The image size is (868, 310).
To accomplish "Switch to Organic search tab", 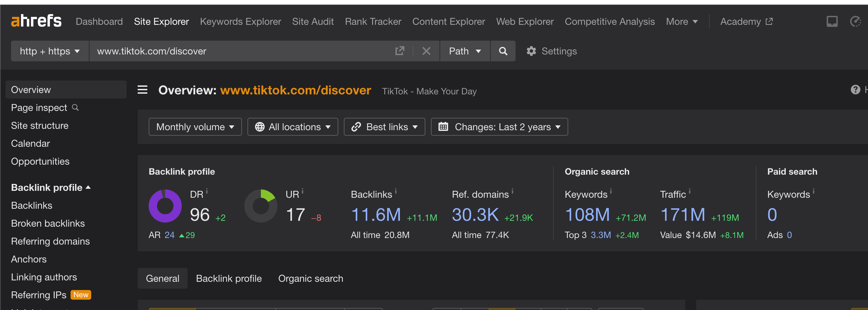I will pyautogui.click(x=311, y=278).
